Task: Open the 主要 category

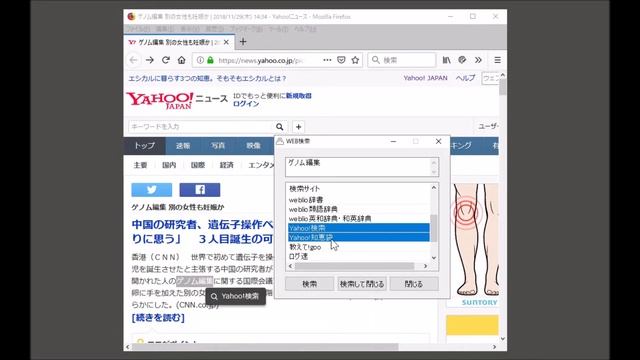Action: [140, 165]
